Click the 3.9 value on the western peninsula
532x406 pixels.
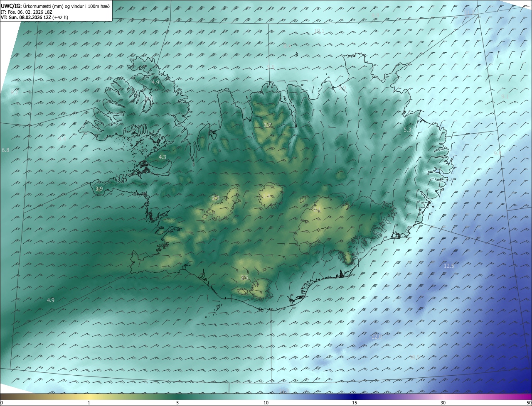pos(99,188)
